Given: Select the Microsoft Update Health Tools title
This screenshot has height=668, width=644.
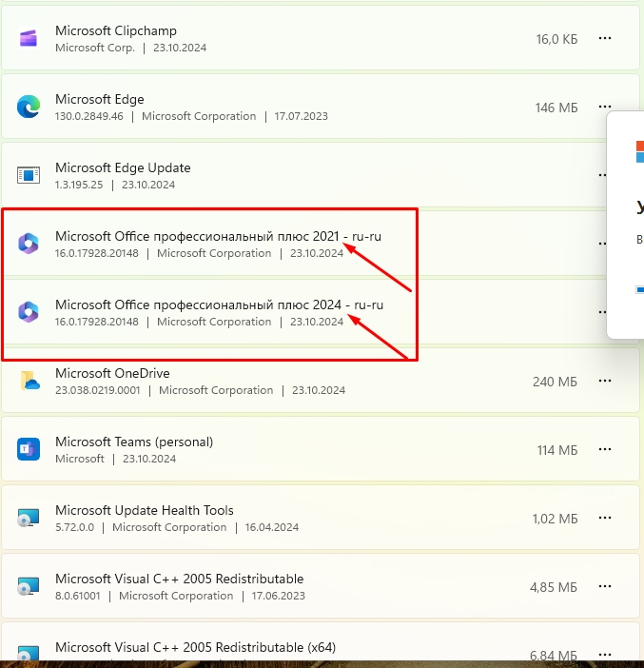Looking at the screenshot, I should point(145,510).
